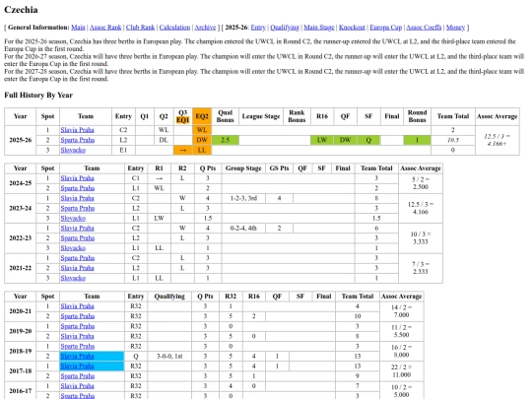Go to the Club Rank page

pyautogui.click(x=140, y=28)
